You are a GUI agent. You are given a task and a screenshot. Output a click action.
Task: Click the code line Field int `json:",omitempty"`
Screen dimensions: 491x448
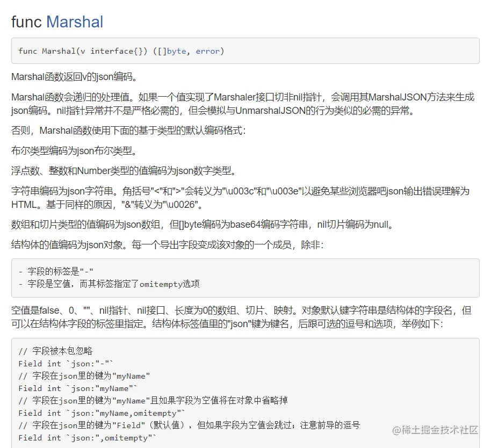click(x=87, y=438)
